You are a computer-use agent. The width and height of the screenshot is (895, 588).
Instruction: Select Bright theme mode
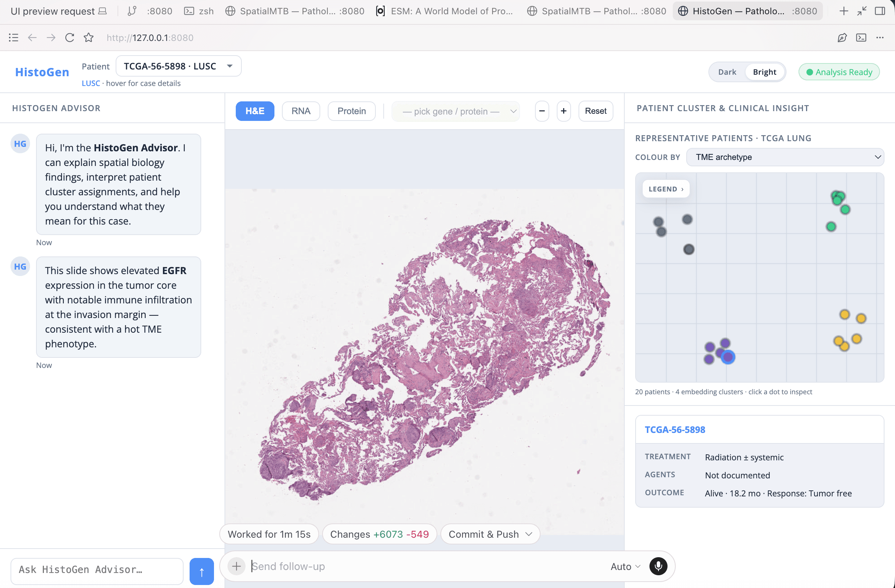coord(764,72)
